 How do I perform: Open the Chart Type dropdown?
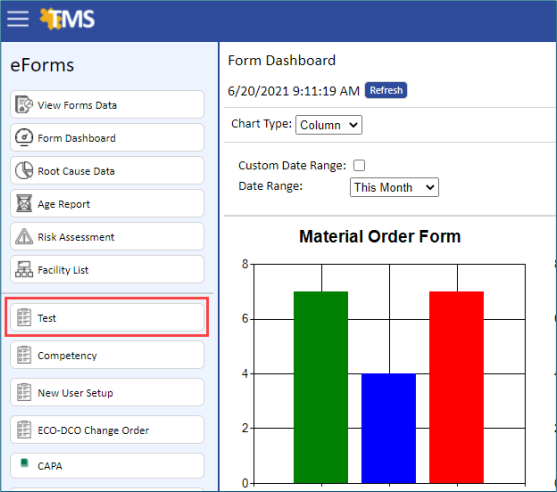click(x=329, y=125)
